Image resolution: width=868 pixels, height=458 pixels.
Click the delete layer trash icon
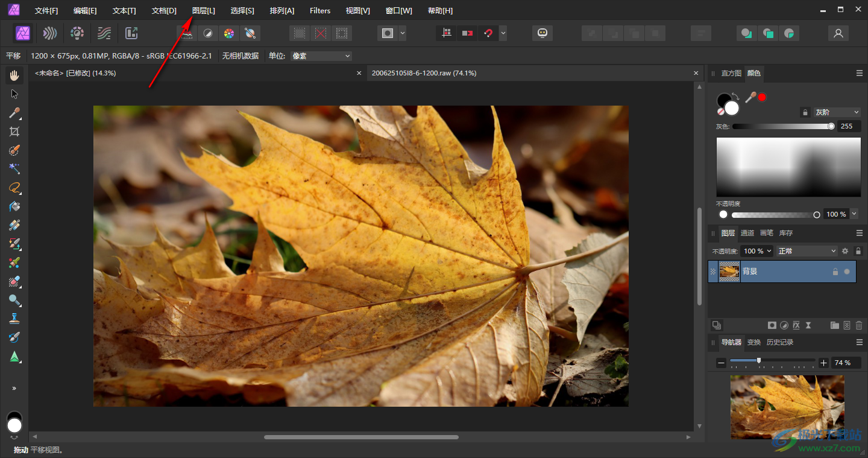[859, 325]
